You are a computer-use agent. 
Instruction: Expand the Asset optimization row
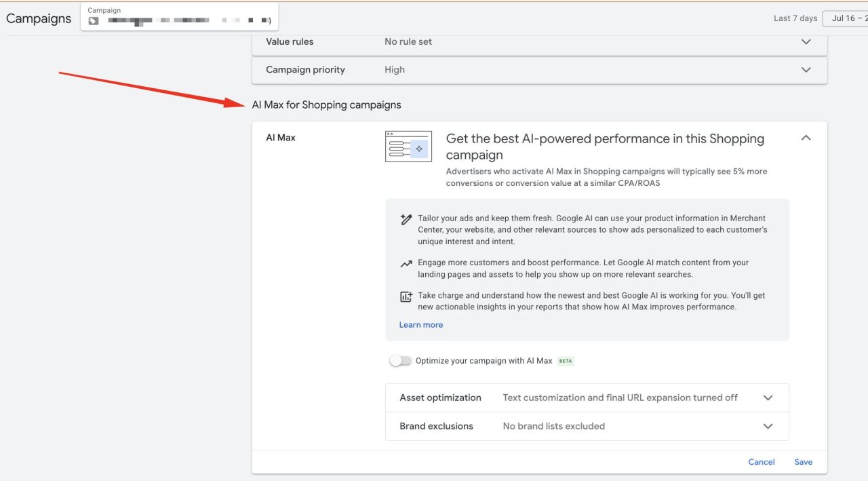587,398
